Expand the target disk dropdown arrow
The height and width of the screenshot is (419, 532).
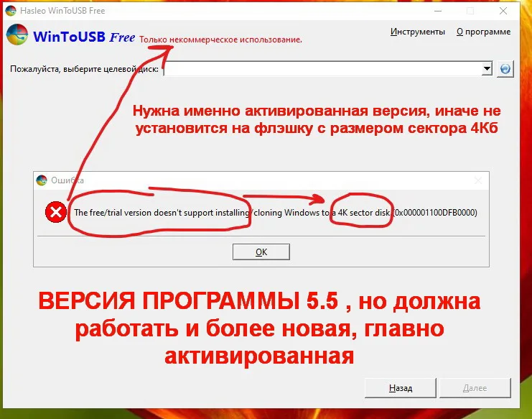click(487, 68)
